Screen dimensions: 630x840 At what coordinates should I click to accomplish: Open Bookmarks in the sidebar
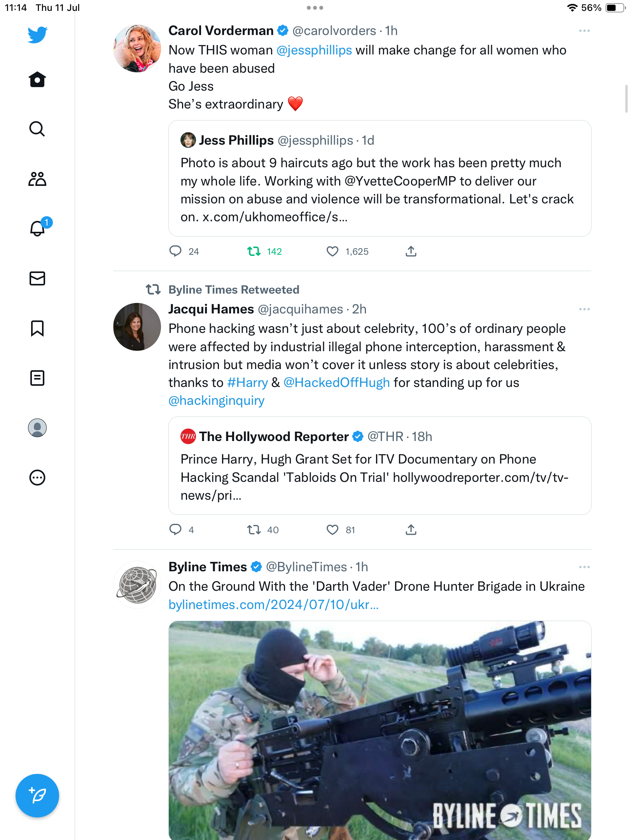37,328
